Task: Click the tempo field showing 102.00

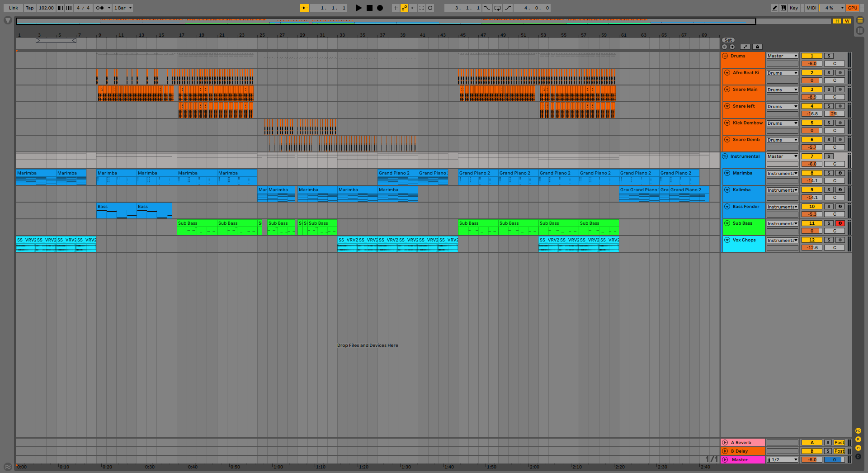Action: [x=46, y=8]
